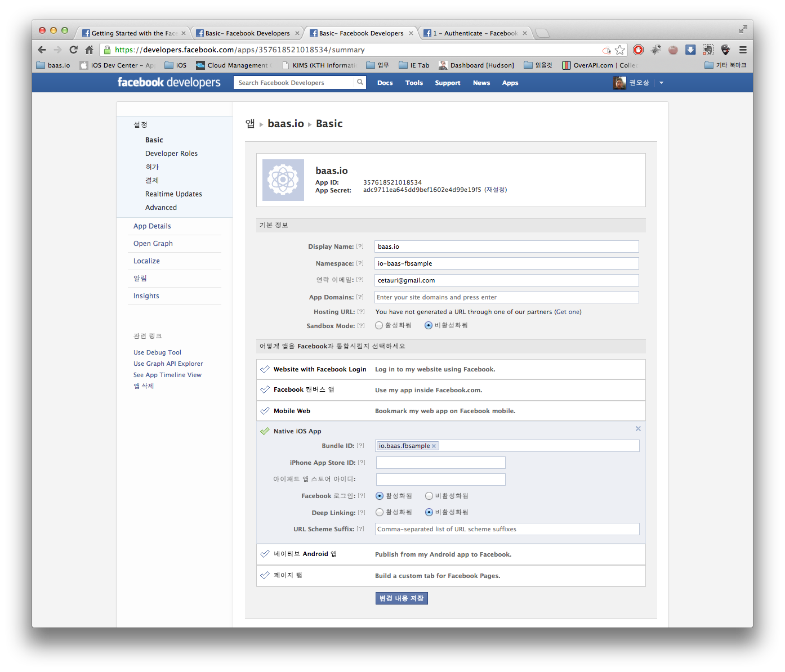Open Open Graph in sidebar
The width and height of the screenshot is (785, 672).
(x=153, y=244)
